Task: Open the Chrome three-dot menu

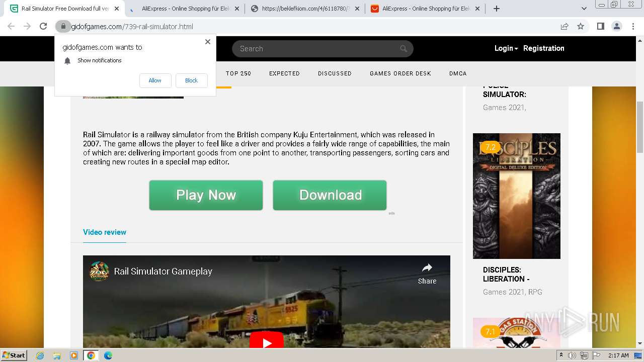Action: pos(633,26)
